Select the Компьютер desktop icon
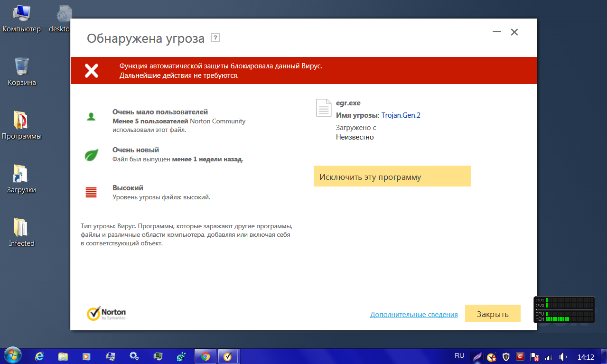Viewport: 607px width, 364px height. click(x=22, y=19)
